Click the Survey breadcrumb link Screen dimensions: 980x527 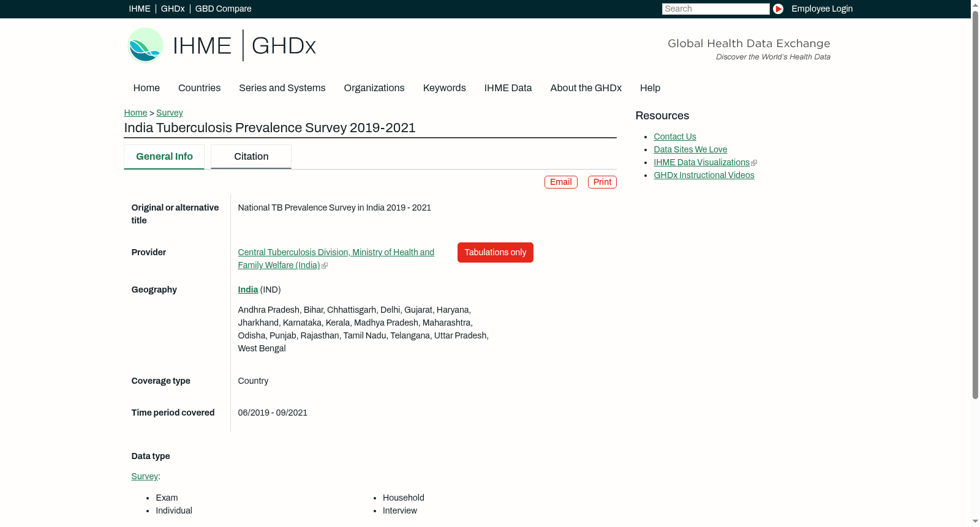click(x=170, y=113)
